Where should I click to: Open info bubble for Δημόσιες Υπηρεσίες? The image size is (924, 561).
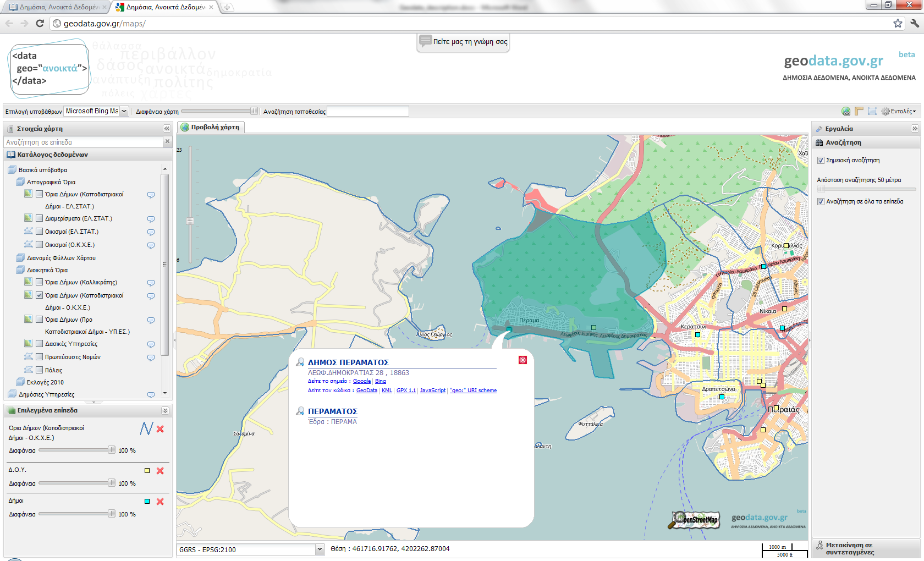click(x=151, y=395)
